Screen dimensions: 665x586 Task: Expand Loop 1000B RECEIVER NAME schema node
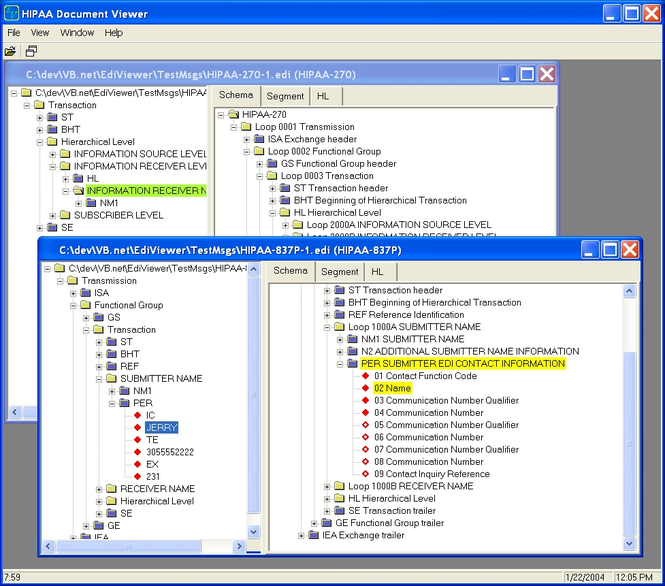click(x=327, y=486)
